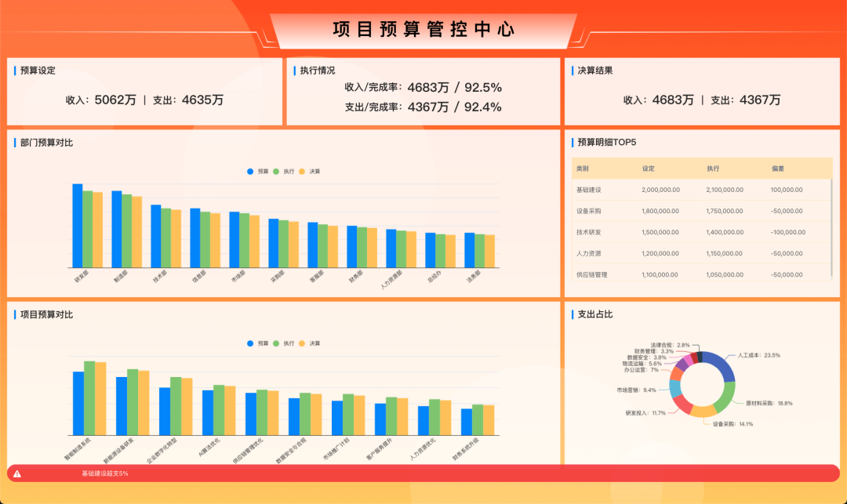Click the 类别 column header
This screenshot has height=504, width=847.
tap(583, 169)
